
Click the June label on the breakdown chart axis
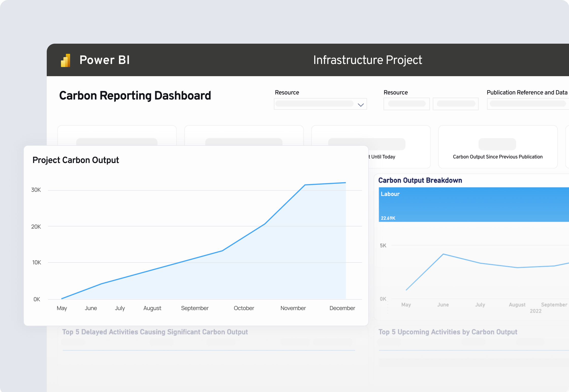coord(443,305)
